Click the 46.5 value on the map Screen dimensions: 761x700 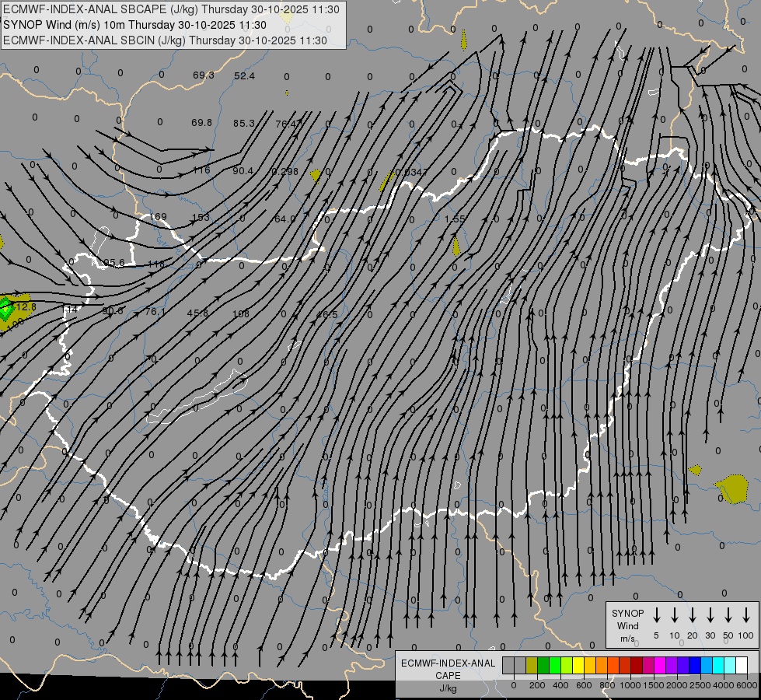pos(326,315)
